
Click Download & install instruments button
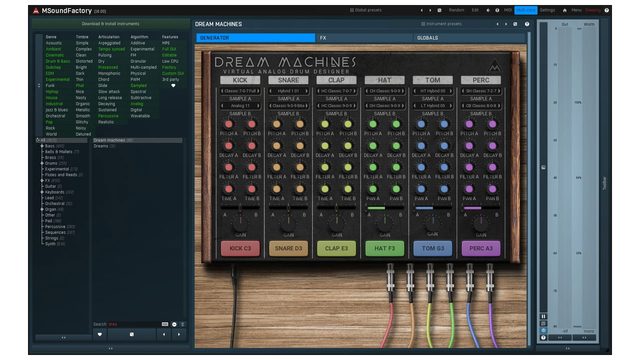tap(110, 24)
